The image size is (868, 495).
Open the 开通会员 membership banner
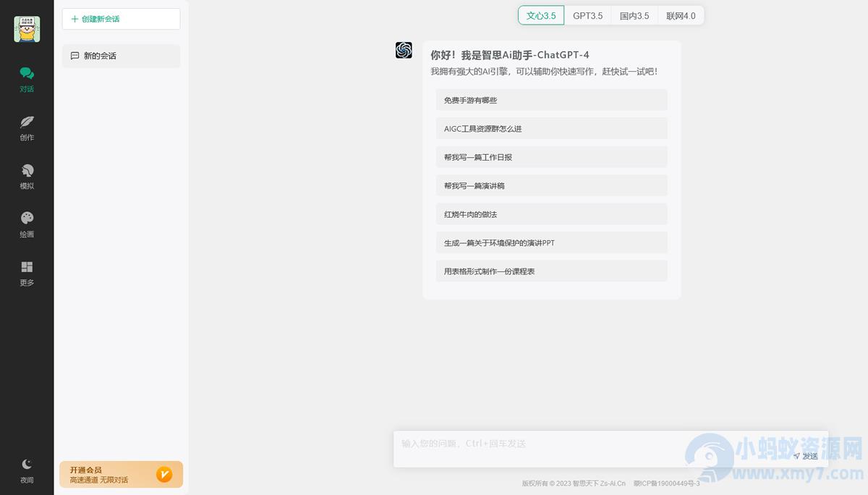[x=121, y=475]
